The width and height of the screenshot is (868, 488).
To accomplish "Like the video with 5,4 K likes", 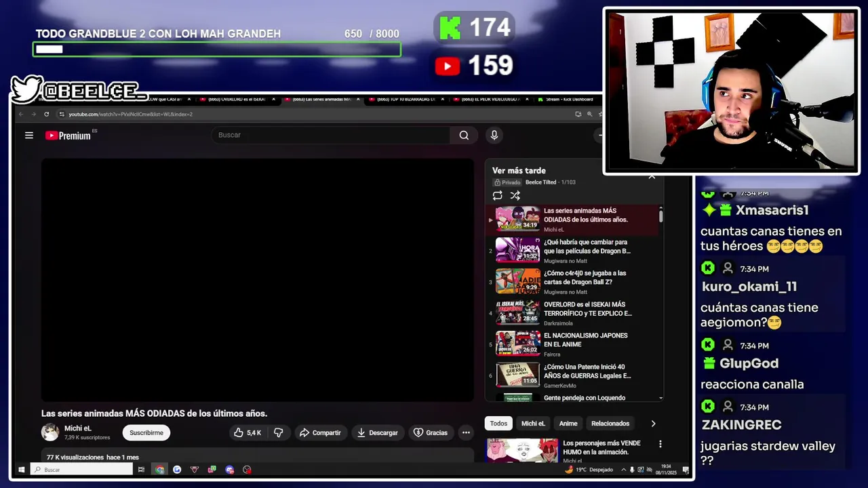I will tap(247, 432).
